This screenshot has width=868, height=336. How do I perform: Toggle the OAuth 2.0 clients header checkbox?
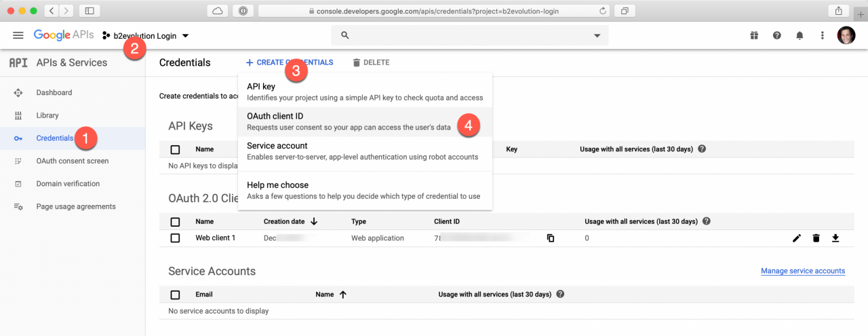176,221
